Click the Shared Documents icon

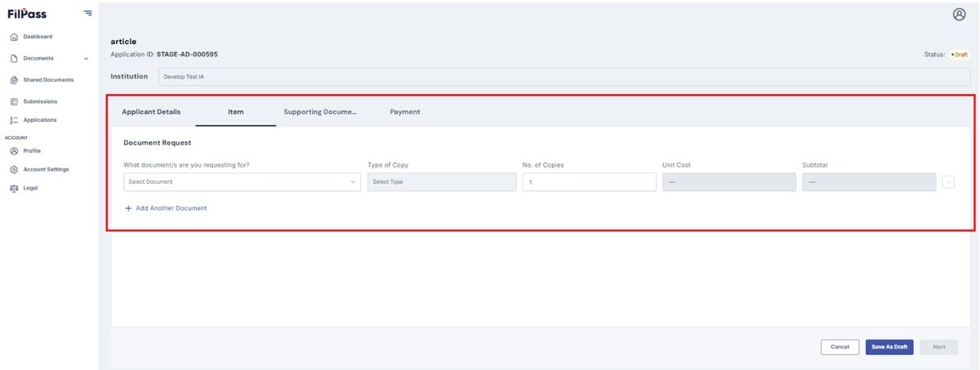point(14,80)
